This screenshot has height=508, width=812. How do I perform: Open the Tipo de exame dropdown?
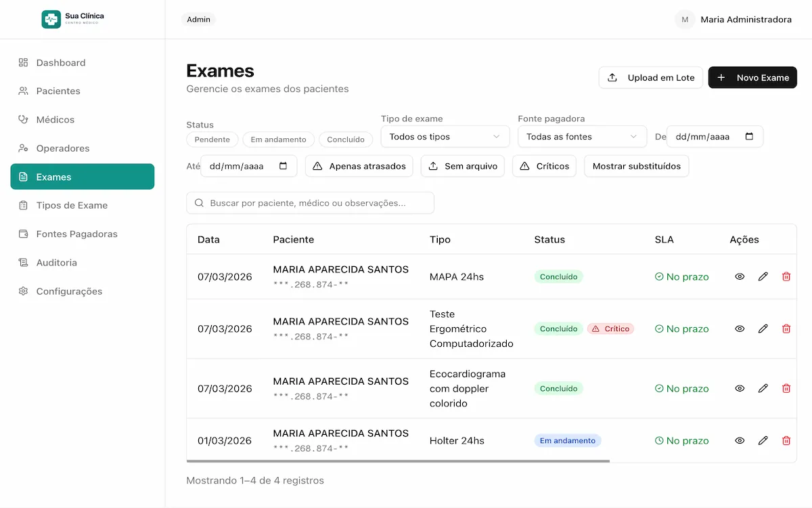click(x=445, y=136)
